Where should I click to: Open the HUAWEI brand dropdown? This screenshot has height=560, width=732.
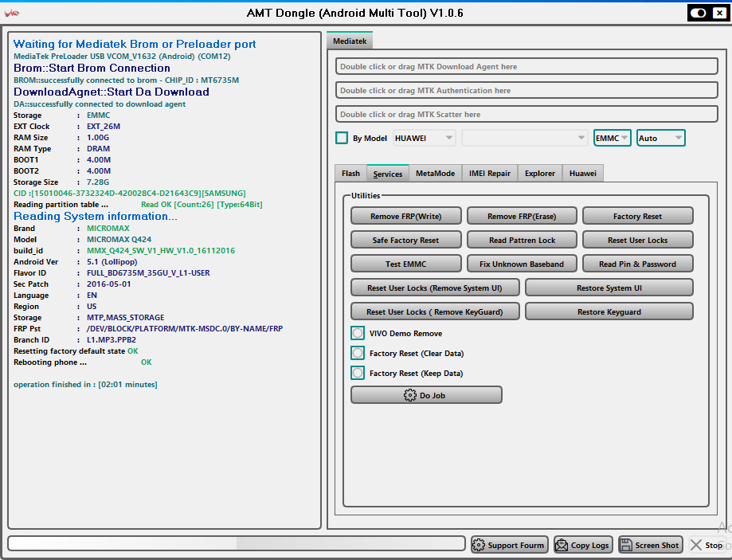coord(424,138)
